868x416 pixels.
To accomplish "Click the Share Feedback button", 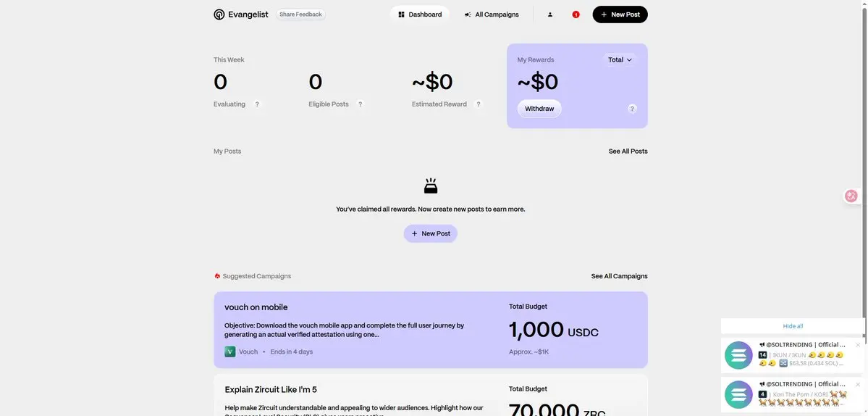I will coord(300,14).
